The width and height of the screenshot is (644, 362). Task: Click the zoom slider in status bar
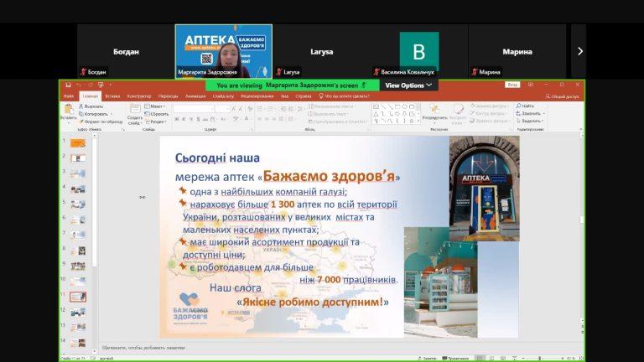(542, 359)
